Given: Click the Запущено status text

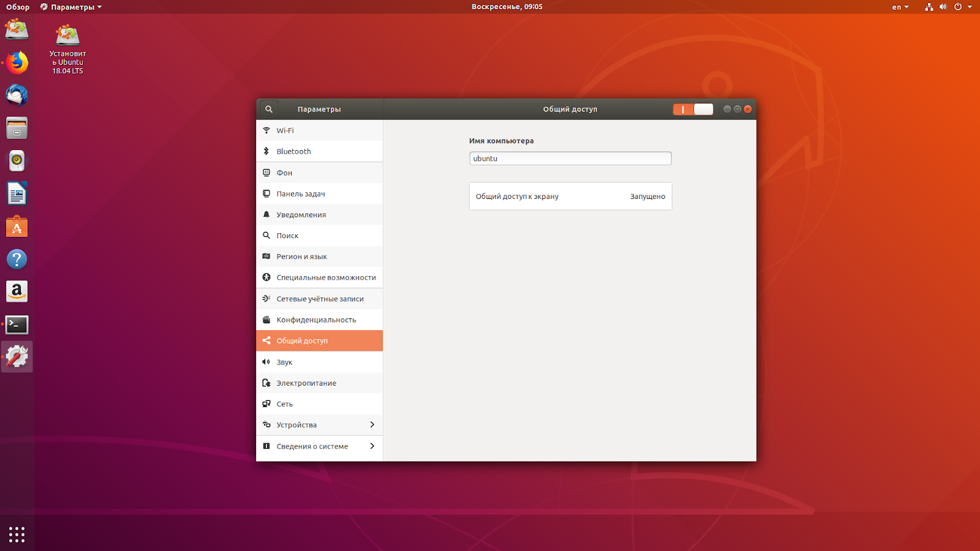Looking at the screenshot, I should 647,197.
